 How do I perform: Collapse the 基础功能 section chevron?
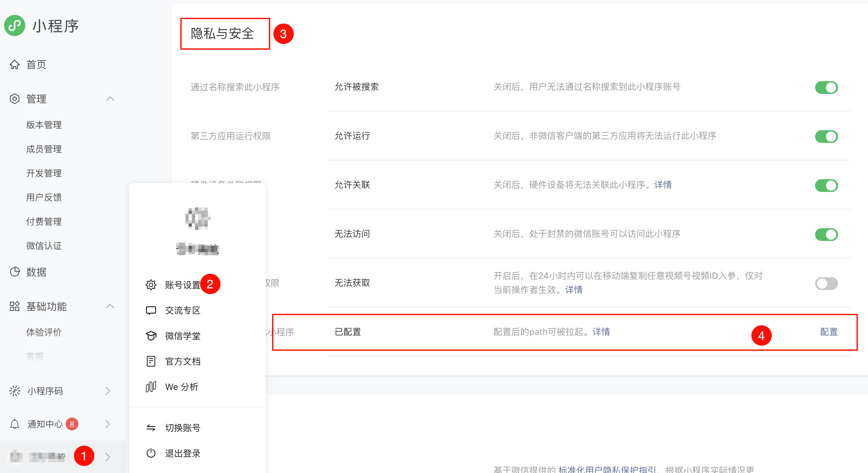click(x=110, y=306)
